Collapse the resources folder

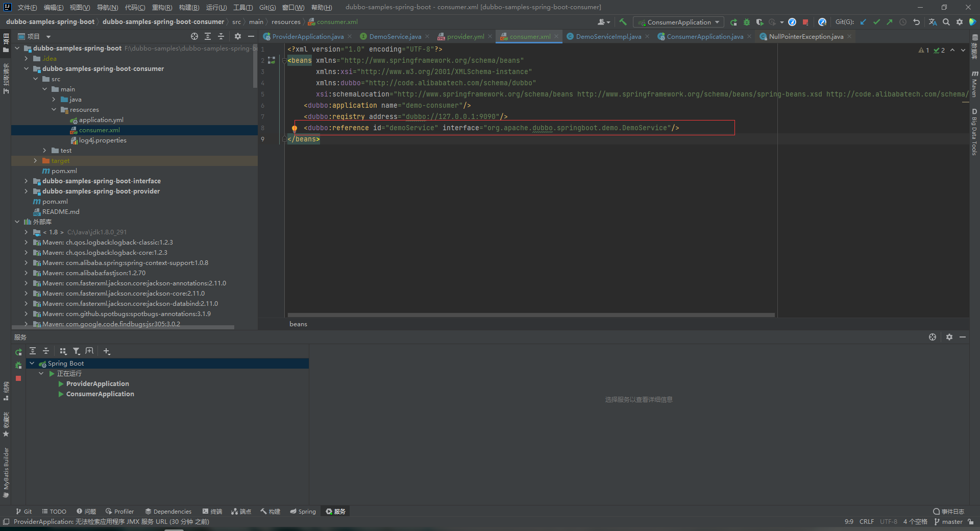click(x=54, y=109)
